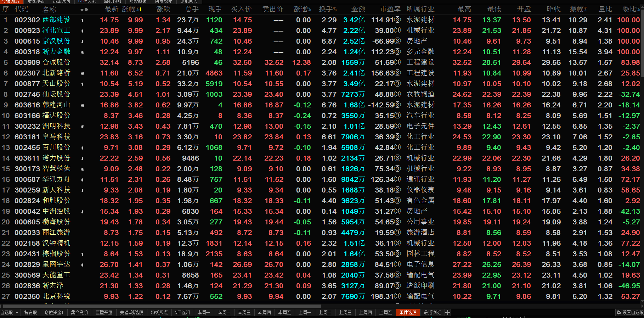Click the star marker beside 星网宇达

coord(83,265)
